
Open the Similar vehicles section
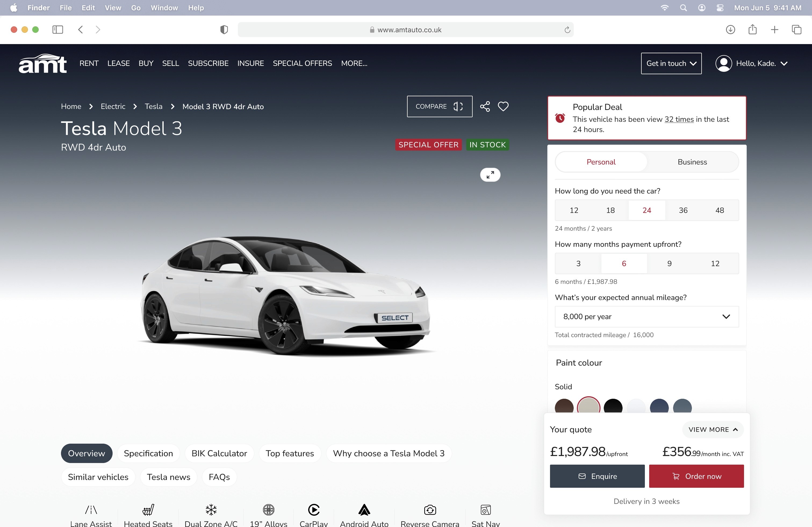pos(98,477)
